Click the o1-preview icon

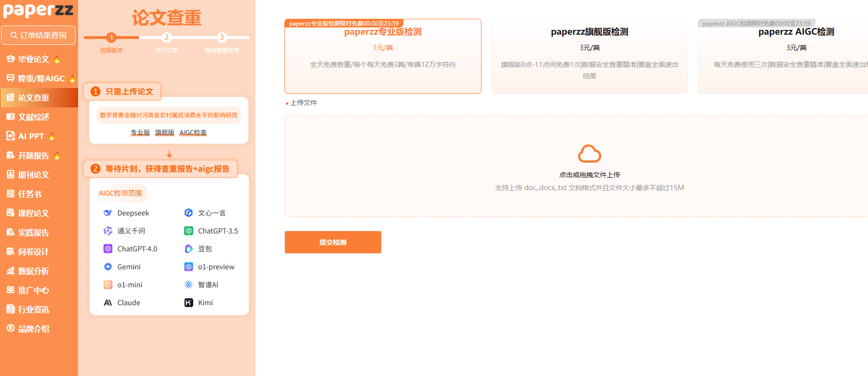[x=189, y=267]
